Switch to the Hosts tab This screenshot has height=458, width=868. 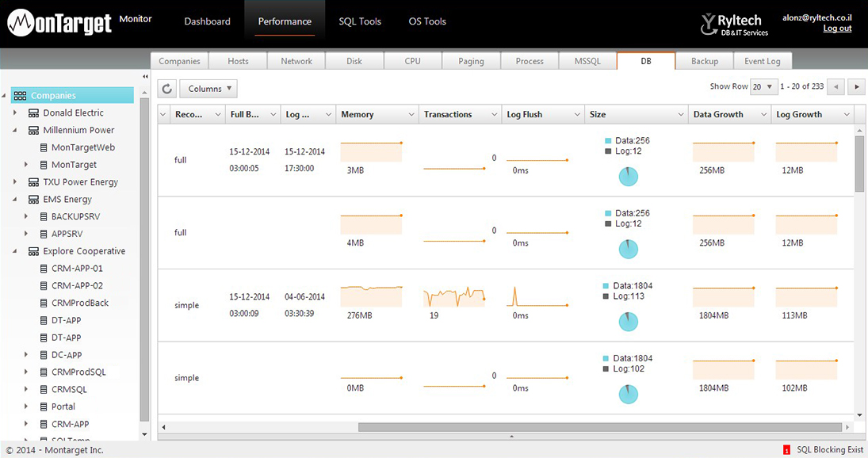pyautogui.click(x=238, y=61)
